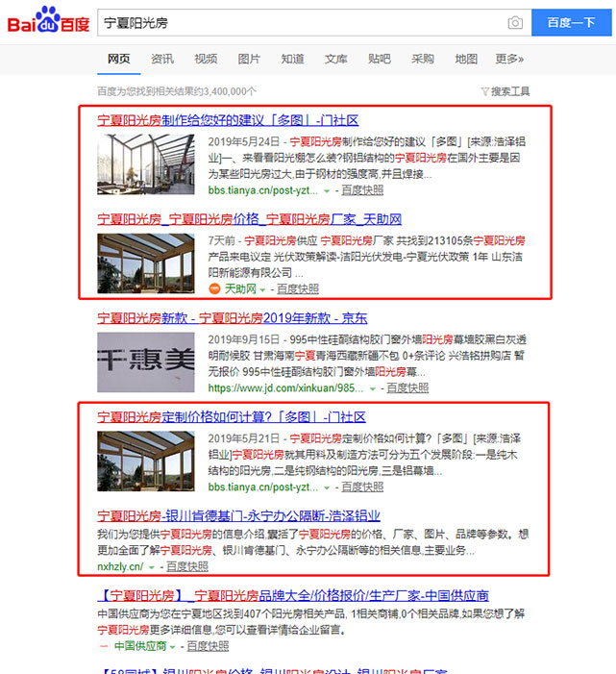Expand the 更多» tab options
Image resolution: width=616 pixels, height=674 pixels.
pyautogui.click(x=509, y=59)
